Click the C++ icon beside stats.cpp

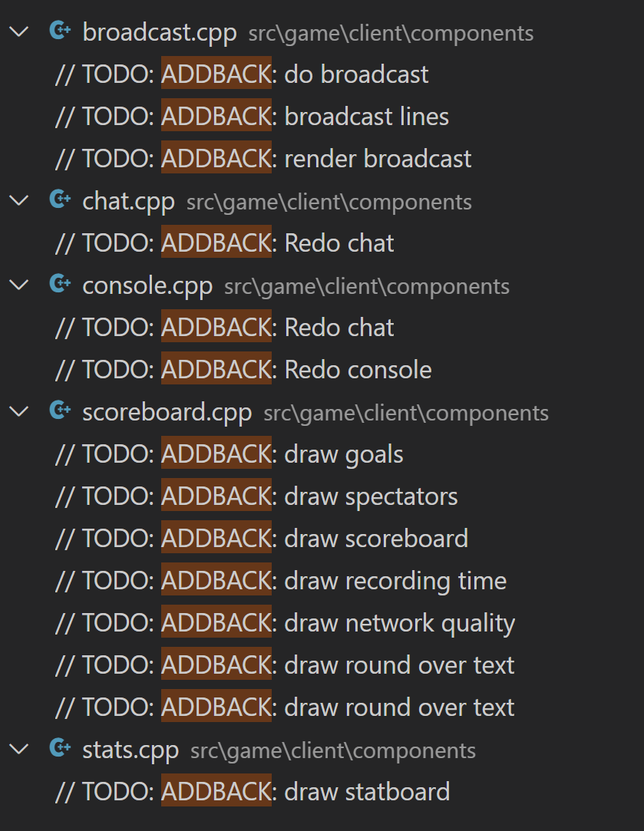(x=61, y=748)
